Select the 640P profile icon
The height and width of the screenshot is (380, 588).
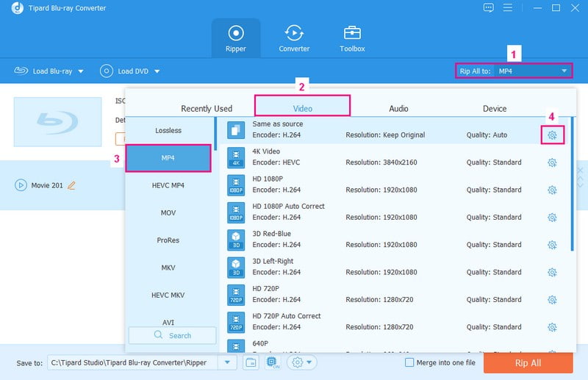click(236, 346)
